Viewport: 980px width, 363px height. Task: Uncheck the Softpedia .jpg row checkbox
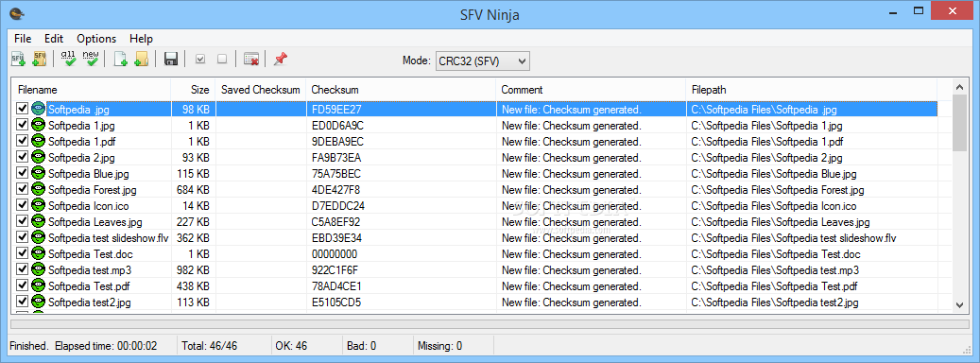23,109
